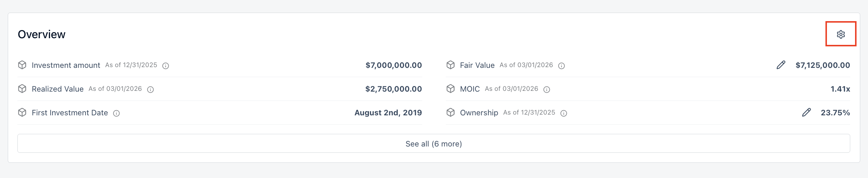Screen dimensions: 868x178
Task: Edit Ownership with the pencil icon
Action: coord(806,113)
